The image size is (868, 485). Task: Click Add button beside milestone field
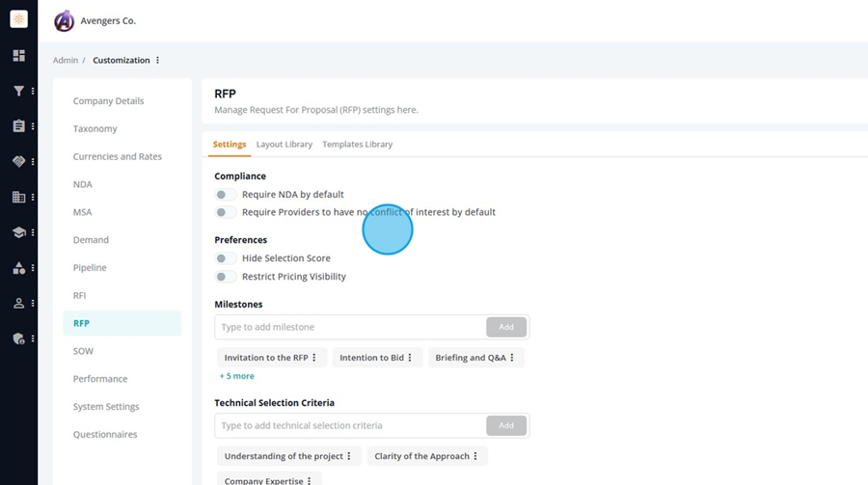pos(506,327)
